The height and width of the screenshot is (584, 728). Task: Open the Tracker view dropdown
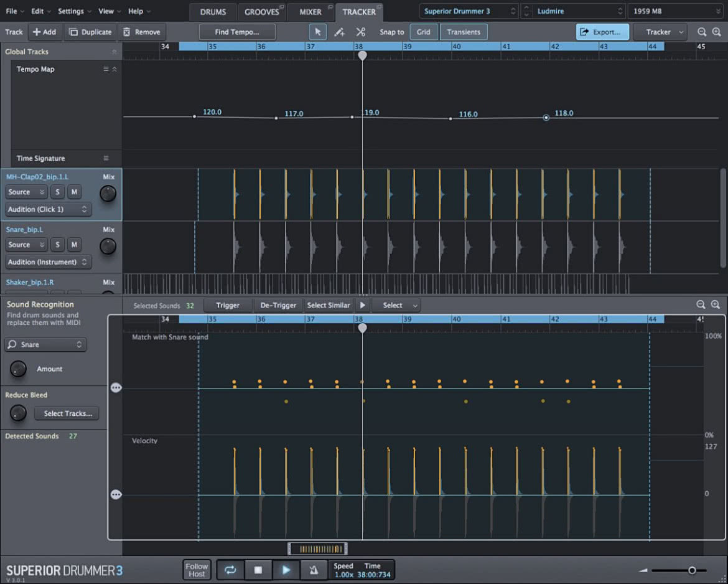pos(660,32)
